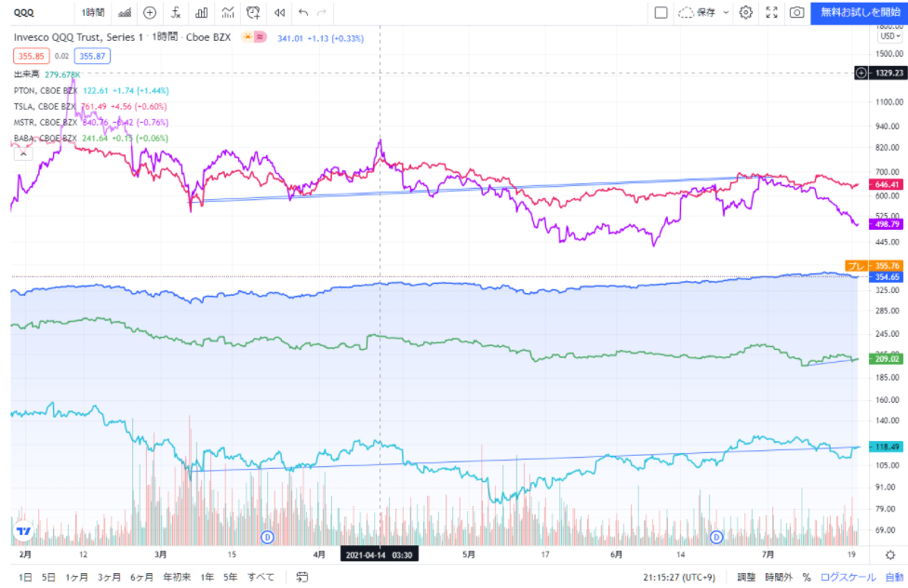The height and width of the screenshot is (588, 908).
Task: Select the TSLA, CBOE BZX legend entry
Action: [46, 107]
